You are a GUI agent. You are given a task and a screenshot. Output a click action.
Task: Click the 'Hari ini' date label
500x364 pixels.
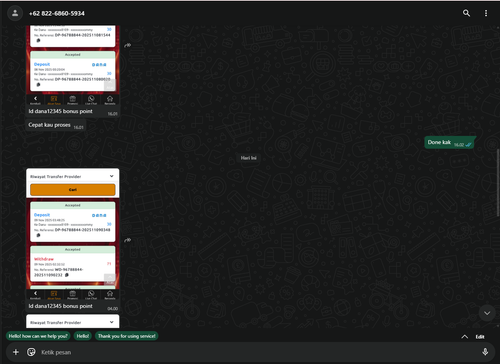pyautogui.click(x=249, y=158)
